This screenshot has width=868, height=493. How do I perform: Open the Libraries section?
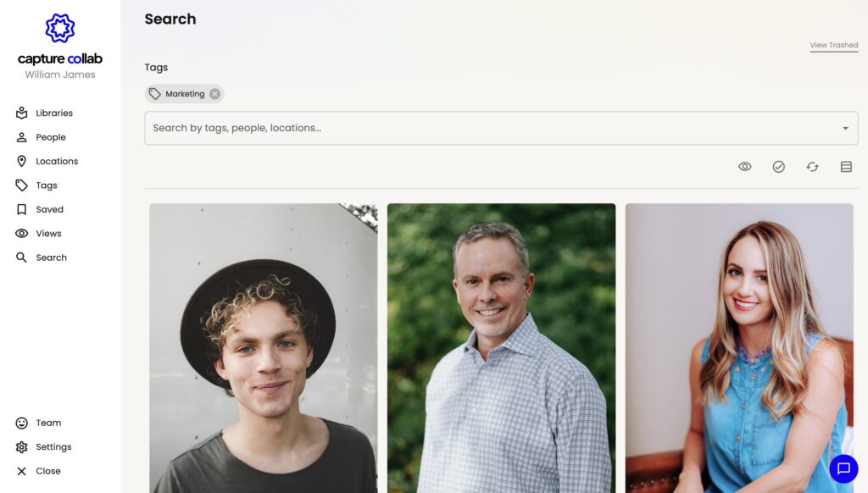[x=44, y=113]
